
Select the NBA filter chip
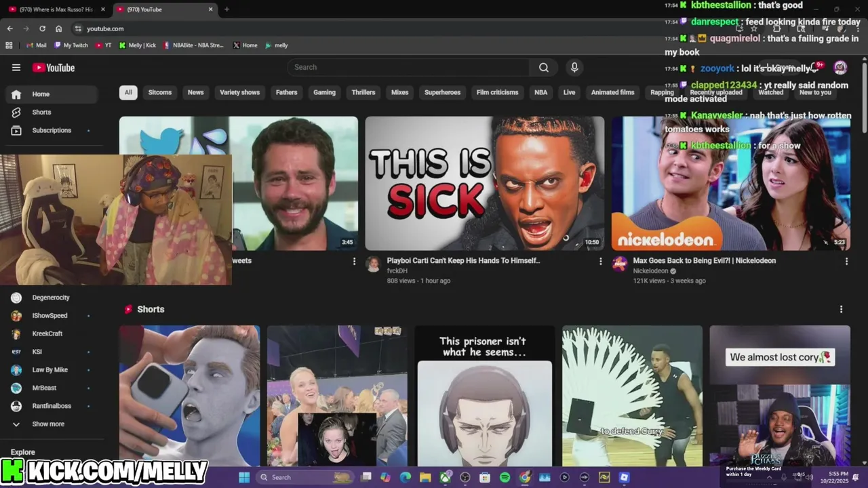tap(540, 92)
